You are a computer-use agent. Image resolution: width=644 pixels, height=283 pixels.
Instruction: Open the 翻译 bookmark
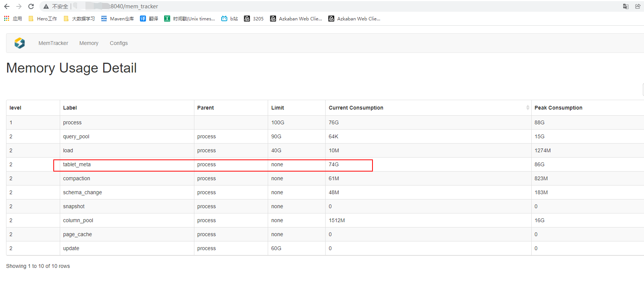point(149,19)
